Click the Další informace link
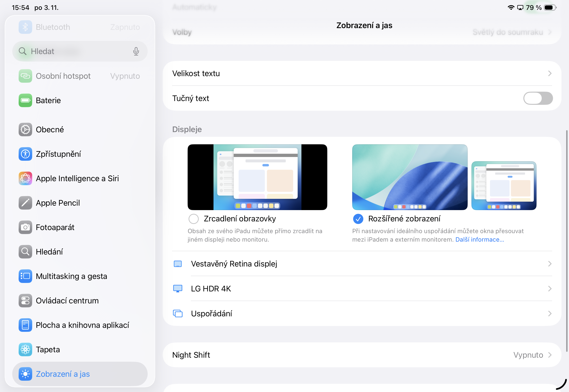 pos(480,239)
